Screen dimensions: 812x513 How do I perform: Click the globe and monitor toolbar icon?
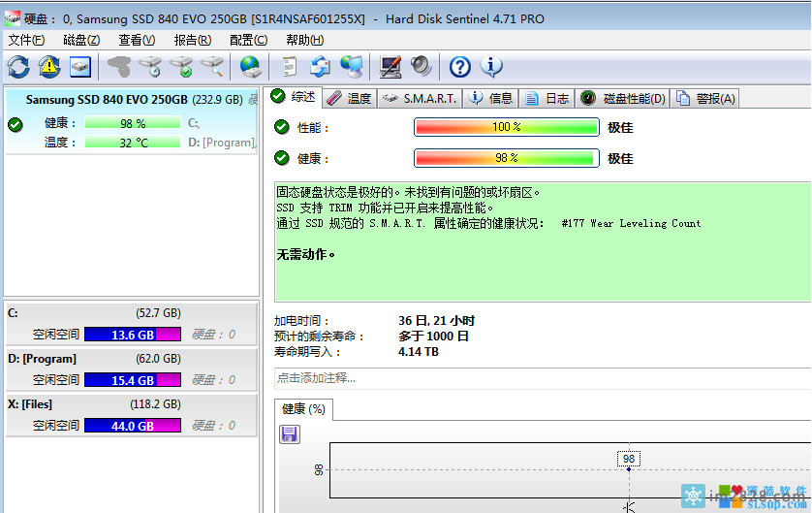(x=352, y=67)
